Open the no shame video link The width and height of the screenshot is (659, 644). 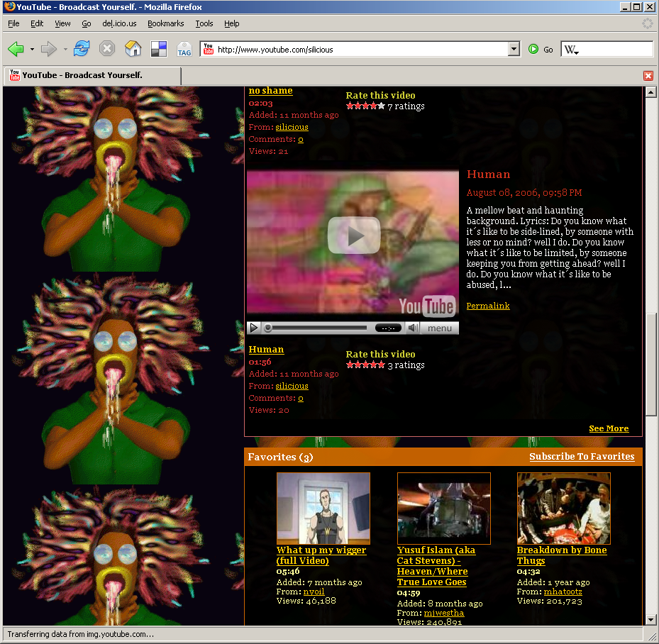(271, 91)
